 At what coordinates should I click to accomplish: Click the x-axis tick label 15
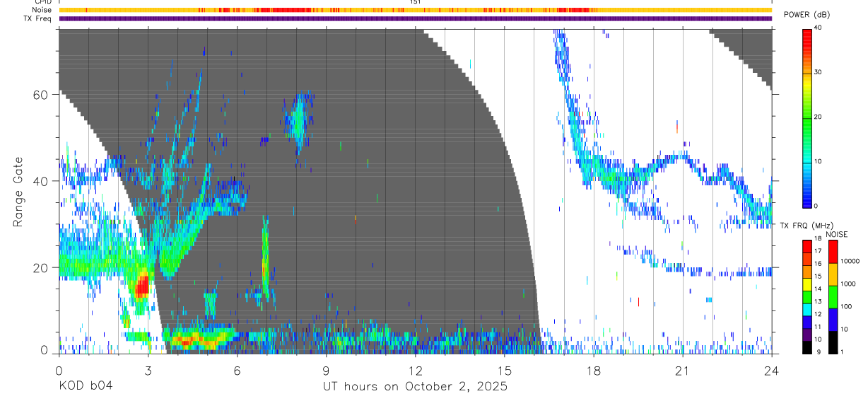point(505,370)
